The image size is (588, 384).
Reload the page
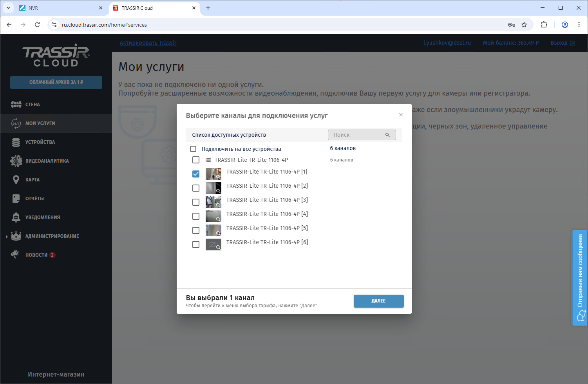pyautogui.click(x=37, y=25)
